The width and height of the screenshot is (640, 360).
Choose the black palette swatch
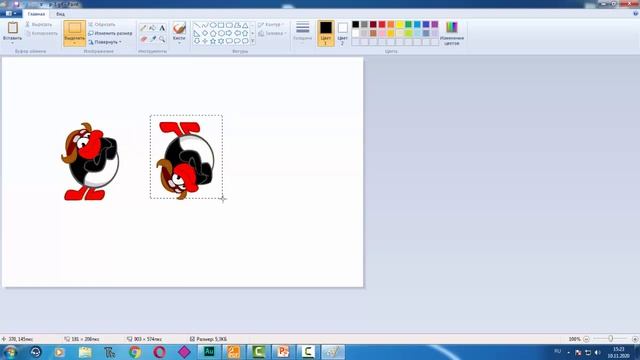pos(356,24)
